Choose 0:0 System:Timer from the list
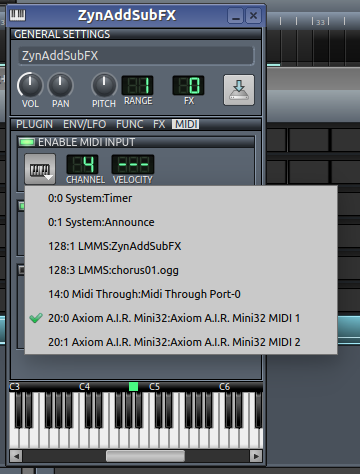This screenshot has width=360, height=474. 181,198
